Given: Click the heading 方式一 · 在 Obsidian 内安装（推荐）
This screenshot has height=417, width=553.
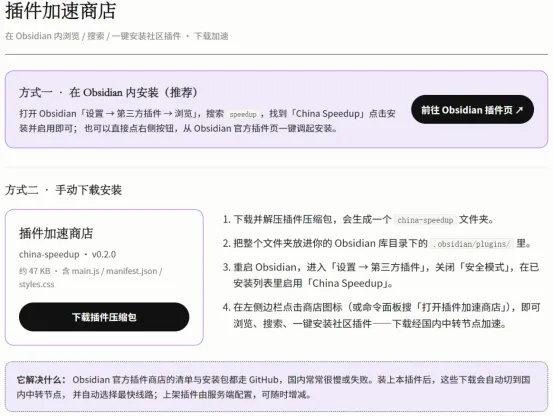Looking at the screenshot, I should [x=109, y=92].
